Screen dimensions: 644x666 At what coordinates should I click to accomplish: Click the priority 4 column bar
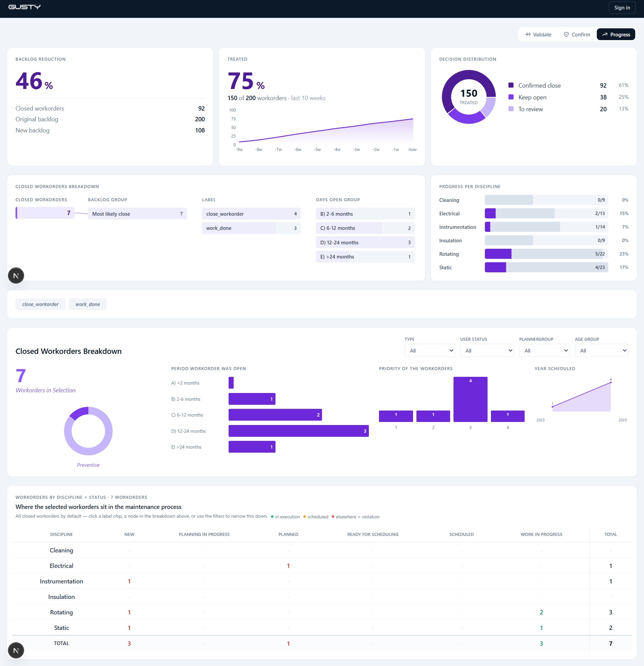(508, 416)
